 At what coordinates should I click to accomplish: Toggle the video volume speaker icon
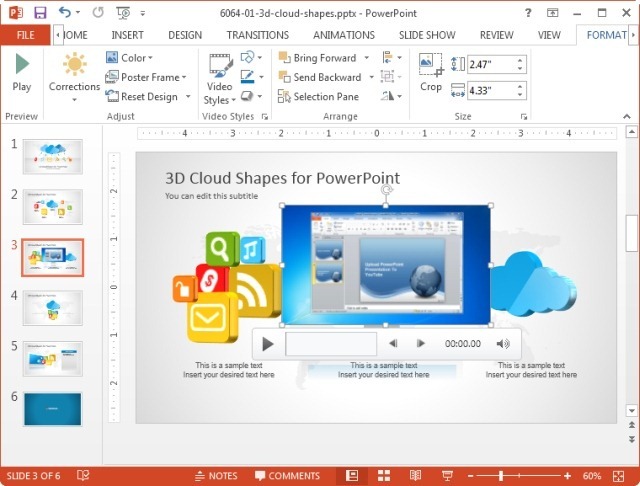point(503,344)
